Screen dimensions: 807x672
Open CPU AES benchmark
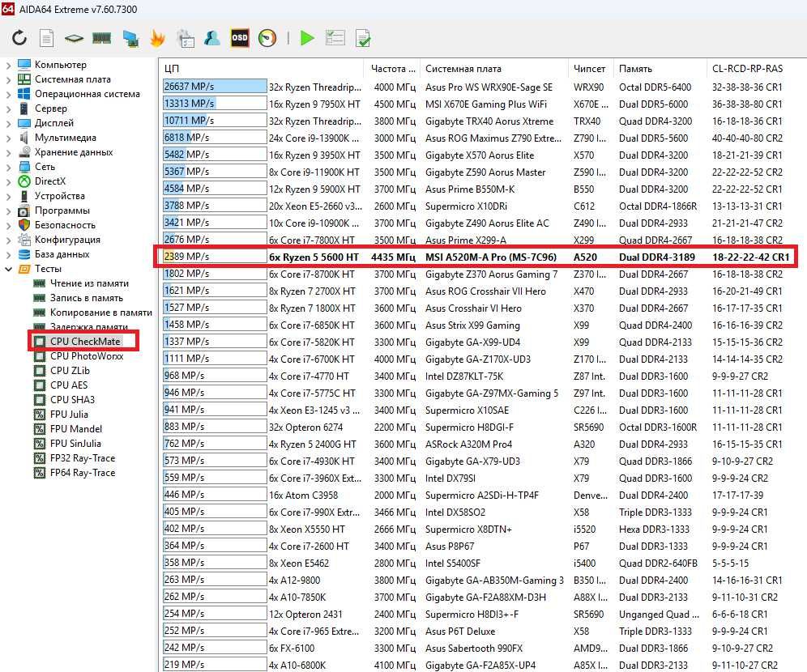pos(68,385)
